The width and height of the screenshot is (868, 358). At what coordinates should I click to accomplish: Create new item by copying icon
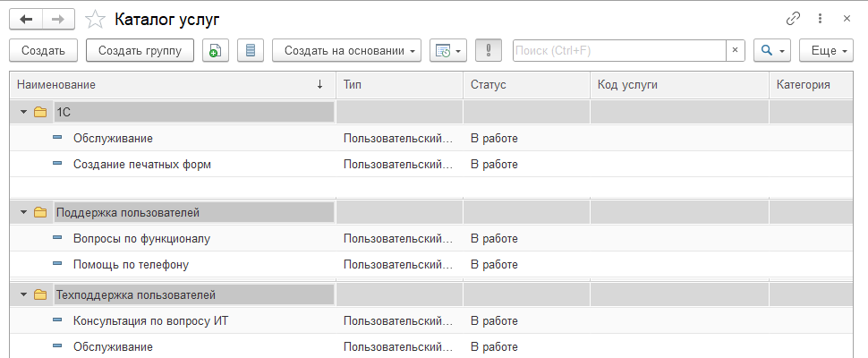(216, 50)
